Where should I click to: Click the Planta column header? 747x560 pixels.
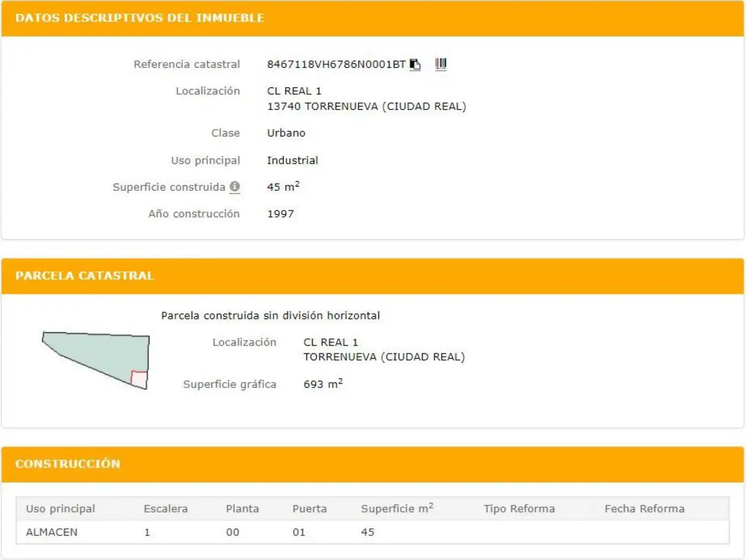click(242, 509)
